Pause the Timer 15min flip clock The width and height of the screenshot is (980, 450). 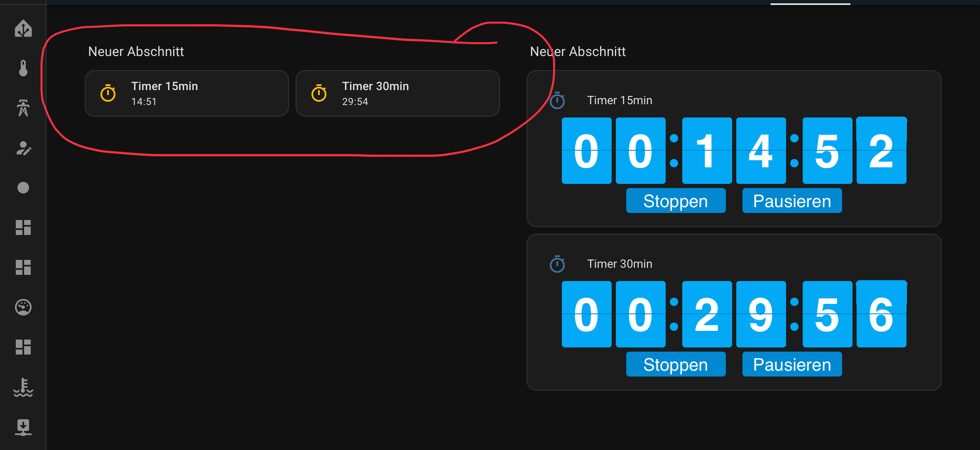792,201
